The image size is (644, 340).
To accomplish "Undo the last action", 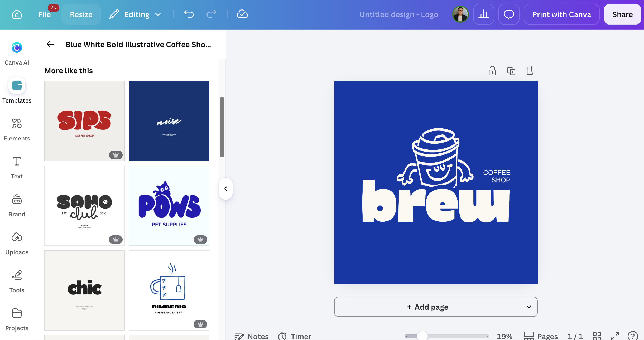I will click(189, 14).
